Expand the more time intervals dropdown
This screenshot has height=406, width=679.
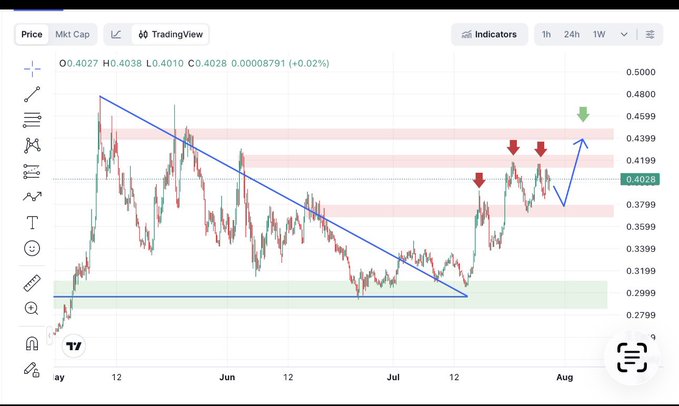(x=624, y=34)
